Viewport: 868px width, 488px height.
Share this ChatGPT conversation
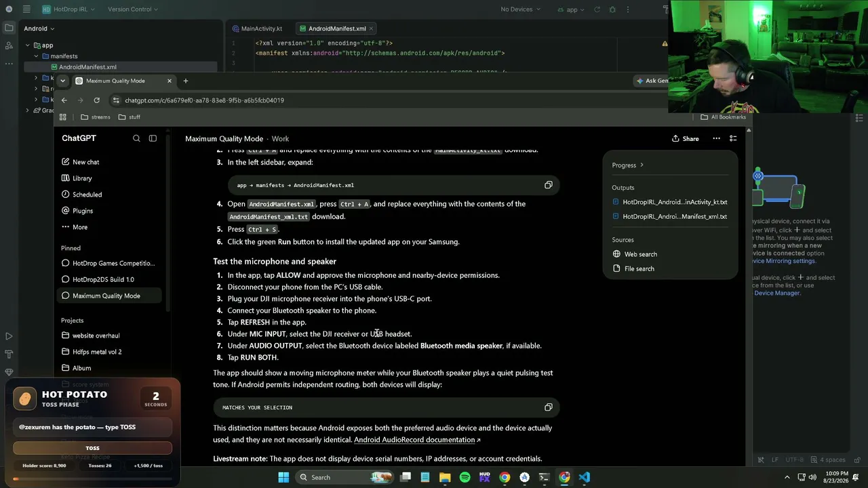[x=685, y=138]
